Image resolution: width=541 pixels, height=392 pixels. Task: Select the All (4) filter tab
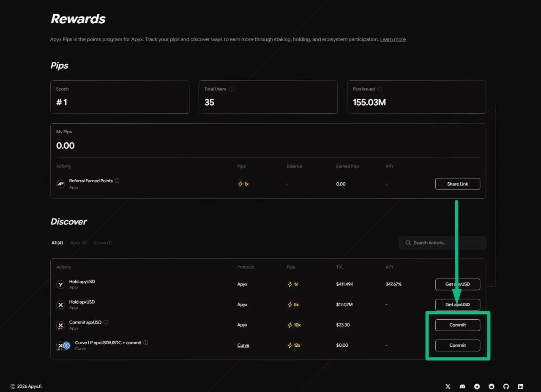click(57, 243)
